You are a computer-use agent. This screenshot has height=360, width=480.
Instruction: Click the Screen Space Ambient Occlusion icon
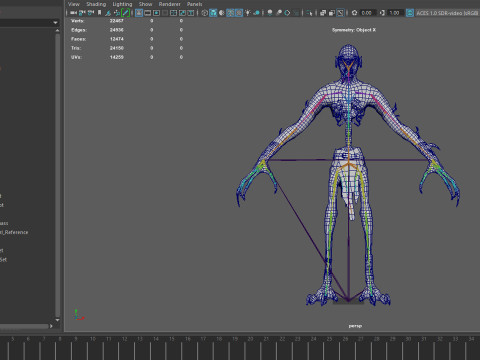coord(270,13)
